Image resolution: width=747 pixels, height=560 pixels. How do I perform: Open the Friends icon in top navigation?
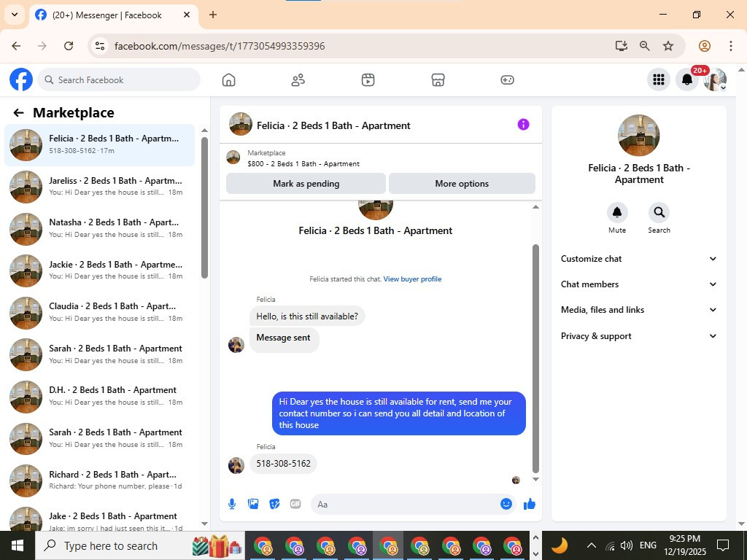tap(298, 80)
